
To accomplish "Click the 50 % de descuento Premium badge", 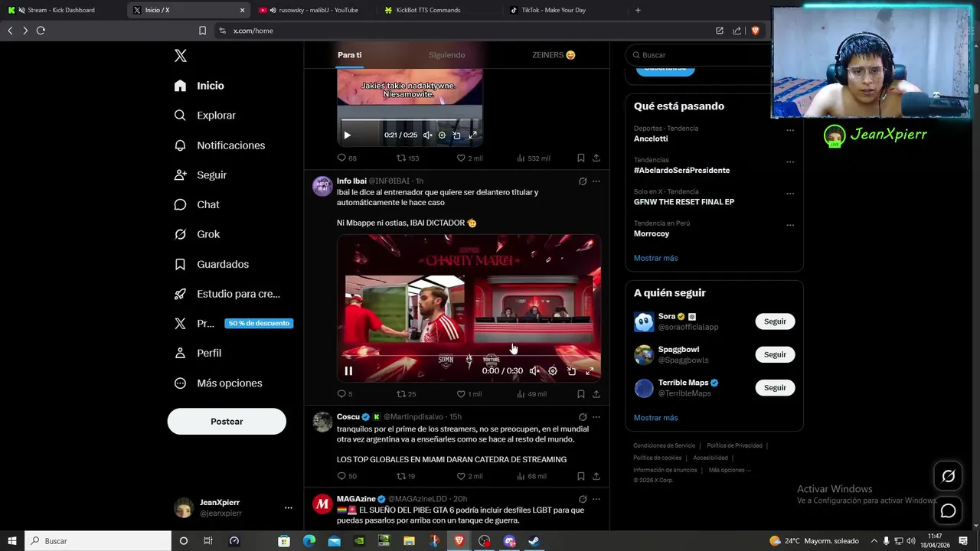I will pyautogui.click(x=259, y=324).
